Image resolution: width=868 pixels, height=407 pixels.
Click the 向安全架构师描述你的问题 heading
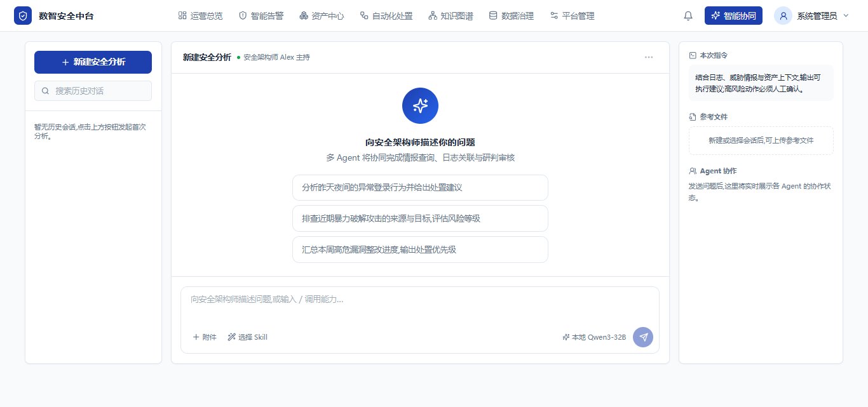tap(420, 142)
